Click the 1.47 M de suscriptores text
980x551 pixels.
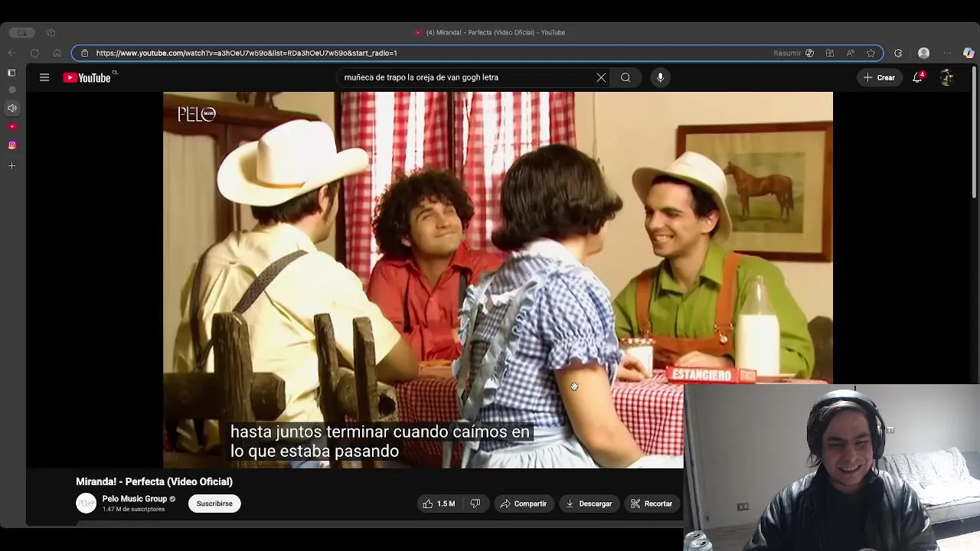tap(133, 510)
